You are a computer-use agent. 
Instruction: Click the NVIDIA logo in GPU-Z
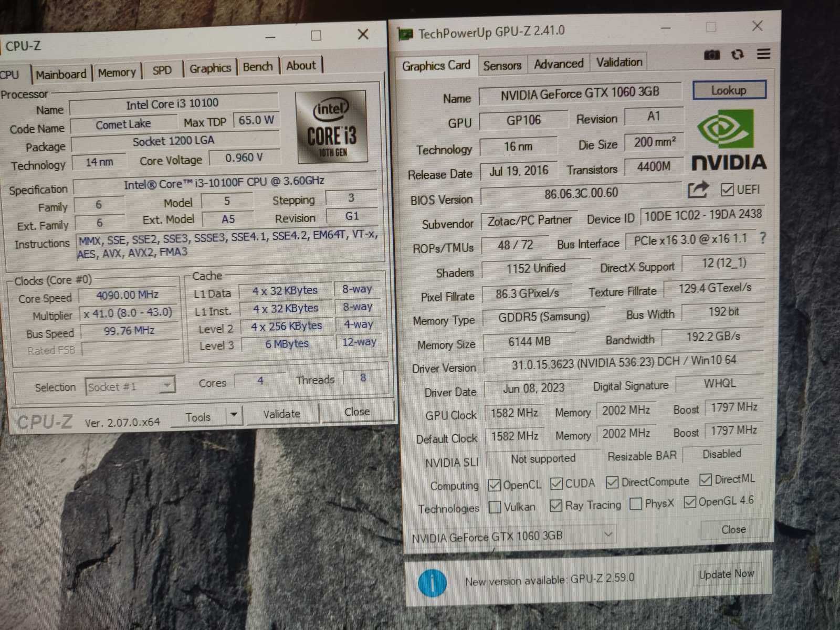(729, 139)
